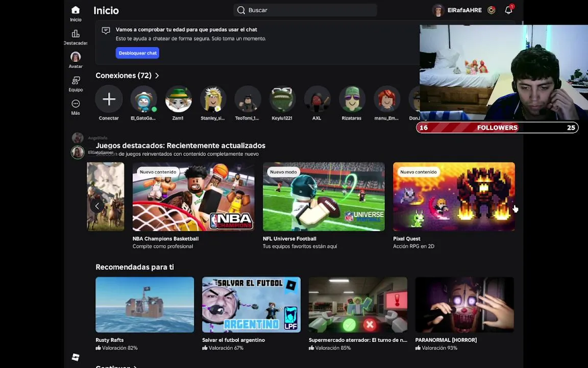Click the Conectar plus button
Image resolution: width=588 pixels, height=368 pixels.
point(109,99)
